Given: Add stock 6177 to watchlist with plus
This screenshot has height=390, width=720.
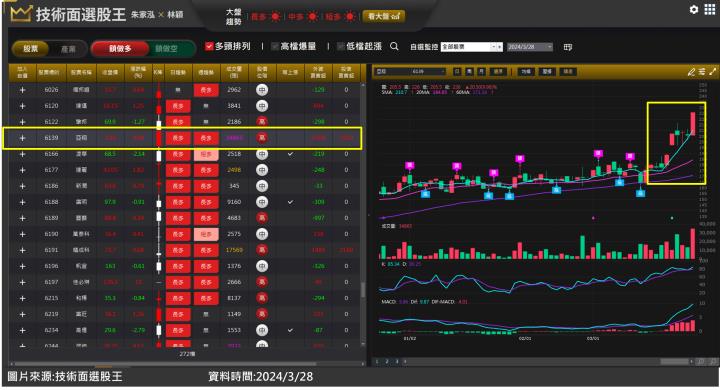Looking at the screenshot, I should click(22, 170).
